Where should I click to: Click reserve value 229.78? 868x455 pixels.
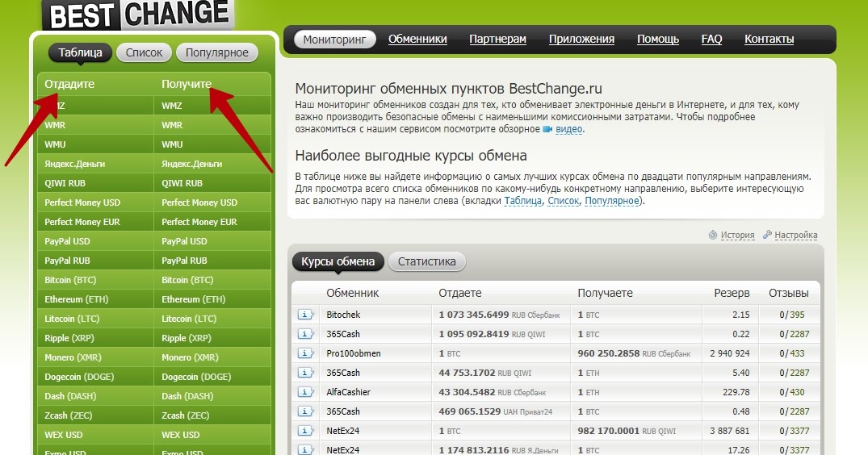[x=736, y=392]
